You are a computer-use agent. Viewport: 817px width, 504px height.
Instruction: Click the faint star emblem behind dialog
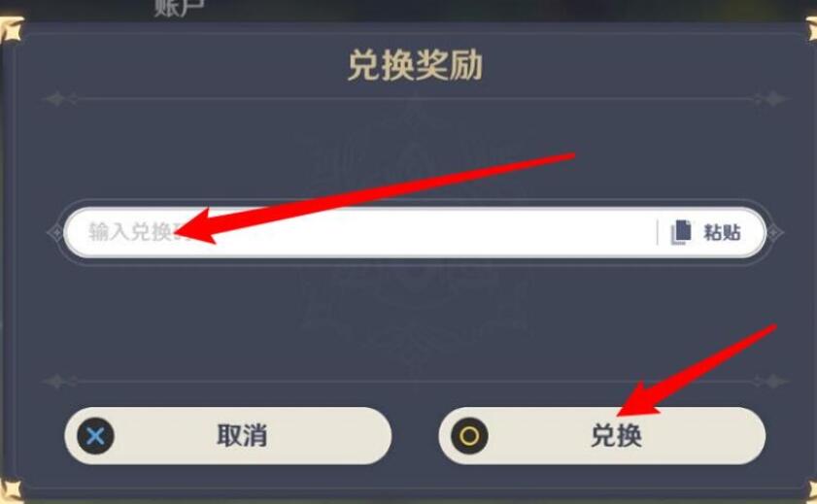(414, 234)
